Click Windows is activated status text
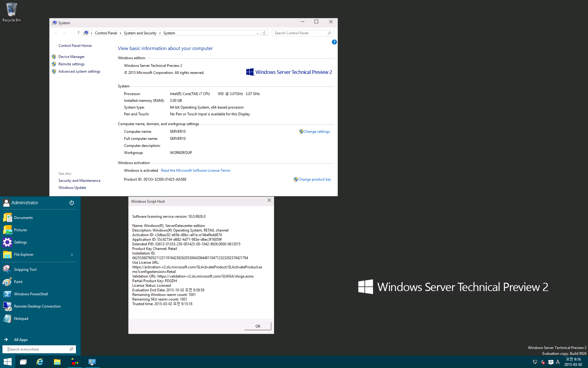The height and width of the screenshot is (368, 588). (141, 171)
